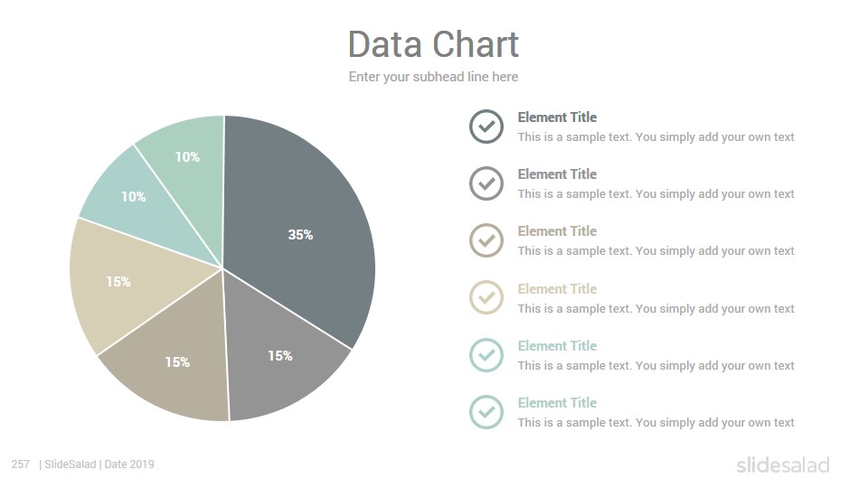This screenshot has height=488, width=868.
Task: Click the light teal checkmark circle icon
Action: tap(486, 354)
